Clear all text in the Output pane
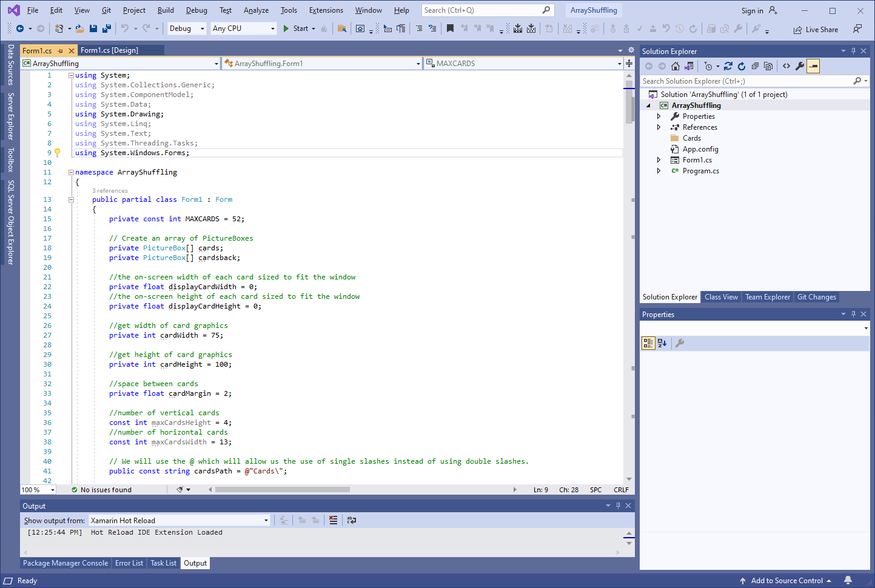This screenshot has height=588, width=875. (x=333, y=520)
